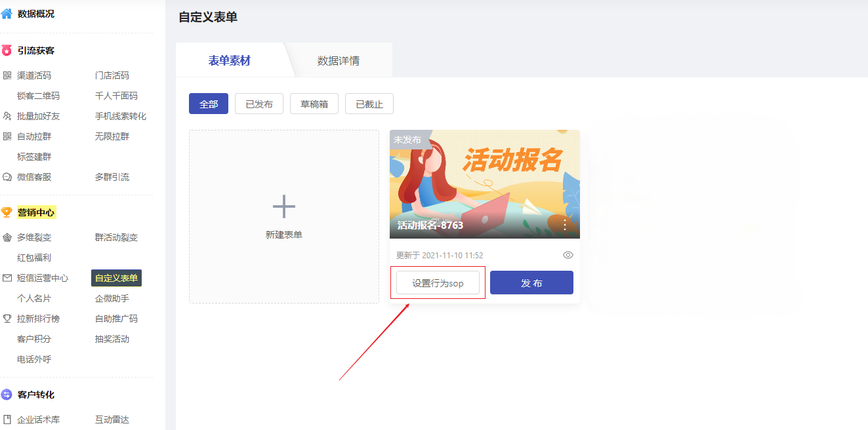Go to 标签建群
This screenshot has height=430, width=868.
click(34, 157)
